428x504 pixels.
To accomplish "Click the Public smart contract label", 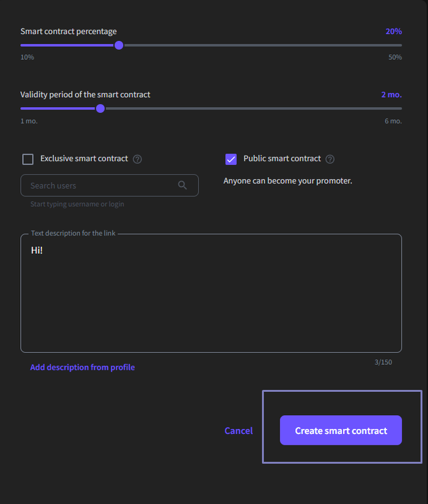I will [x=282, y=159].
